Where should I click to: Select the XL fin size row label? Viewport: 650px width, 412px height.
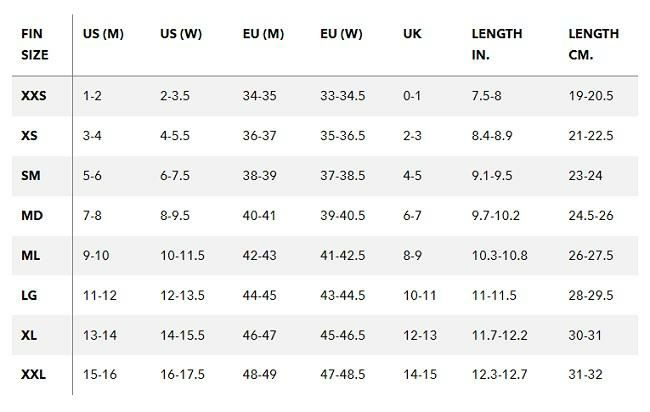[x=29, y=335]
